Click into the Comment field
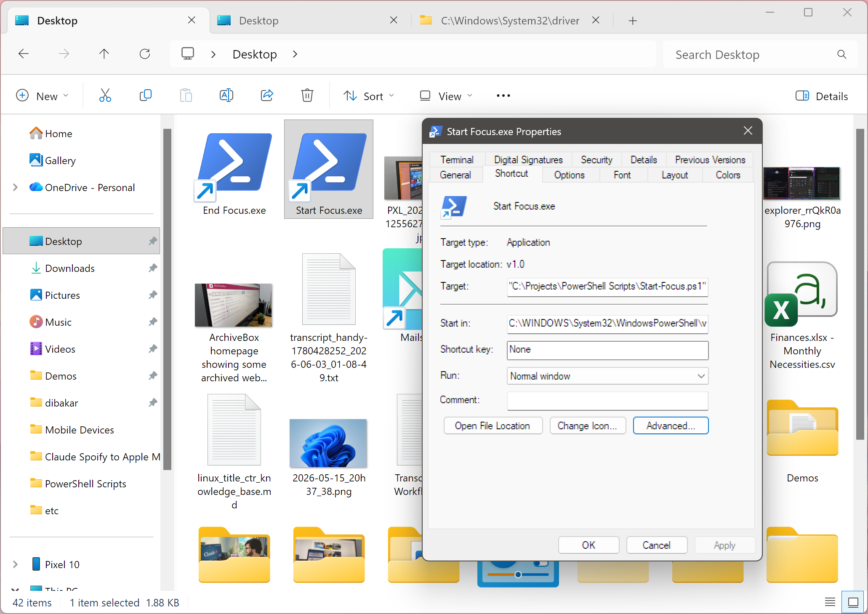This screenshot has height=614, width=868. point(607,400)
